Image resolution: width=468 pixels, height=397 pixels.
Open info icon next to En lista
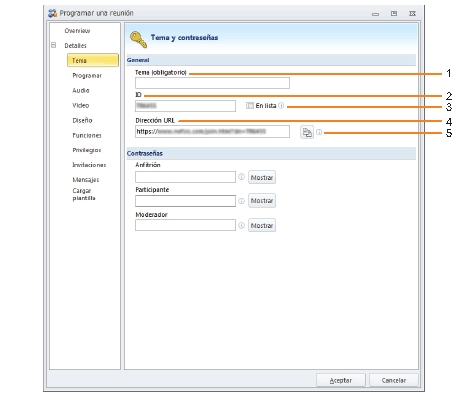point(281,106)
